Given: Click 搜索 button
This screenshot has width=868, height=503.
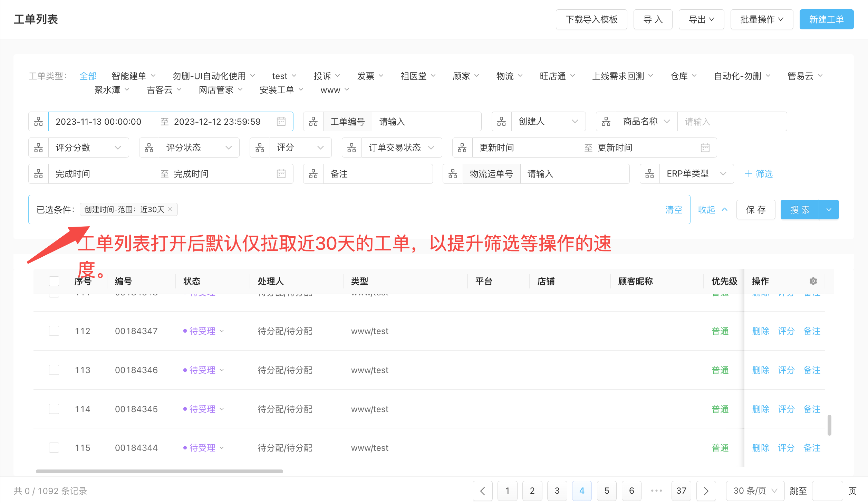Looking at the screenshot, I should (x=800, y=210).
